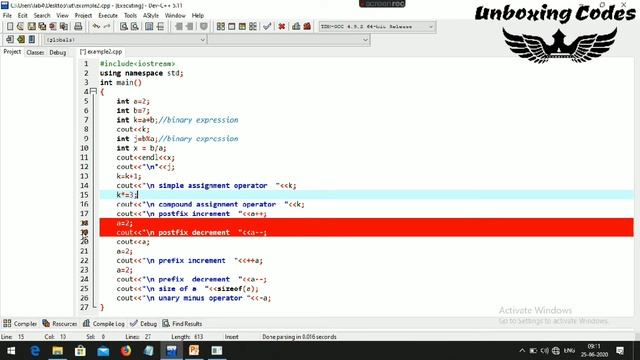Collapse the code fold at line 4
Image resolution: width=640 pixels, height=360 pixels.
tap(93, 91)
